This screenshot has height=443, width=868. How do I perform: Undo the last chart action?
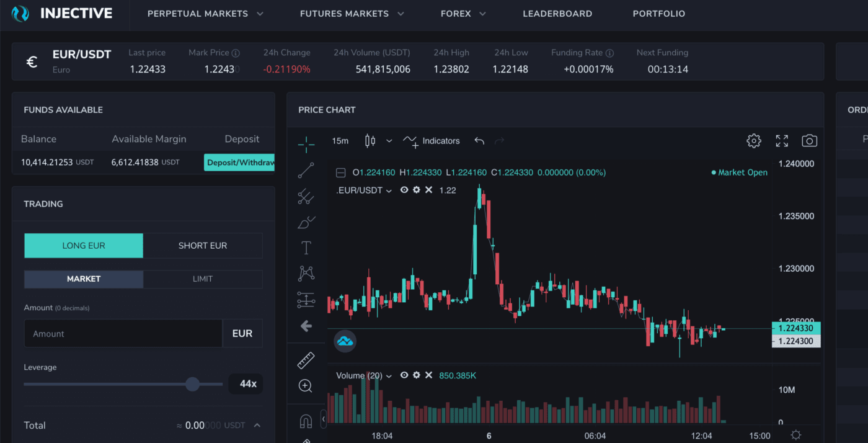[479, 141]
